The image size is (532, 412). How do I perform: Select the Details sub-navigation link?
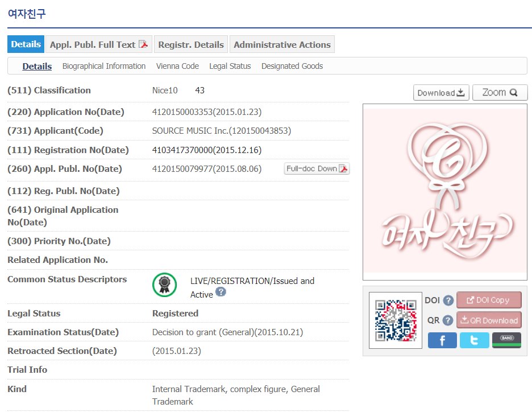37,66
